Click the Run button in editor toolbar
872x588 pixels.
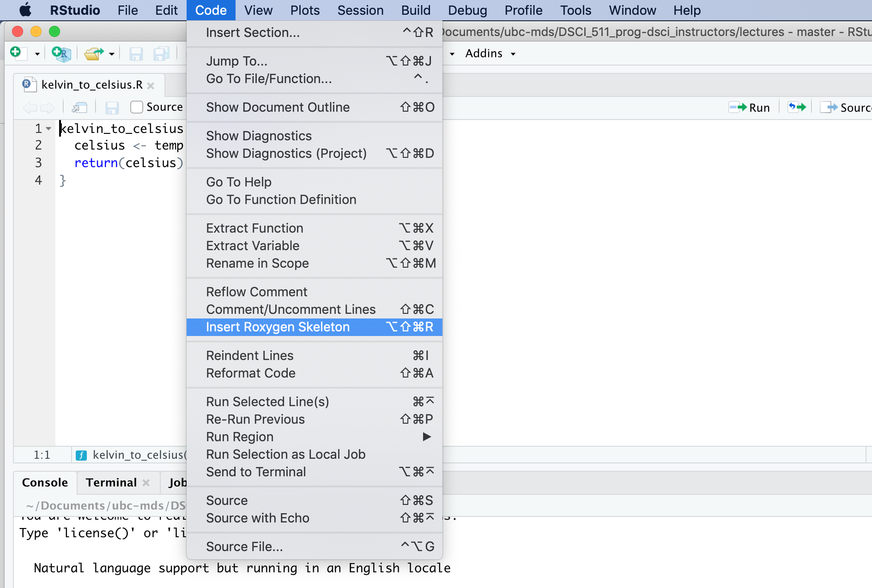(x=750, y=108)
